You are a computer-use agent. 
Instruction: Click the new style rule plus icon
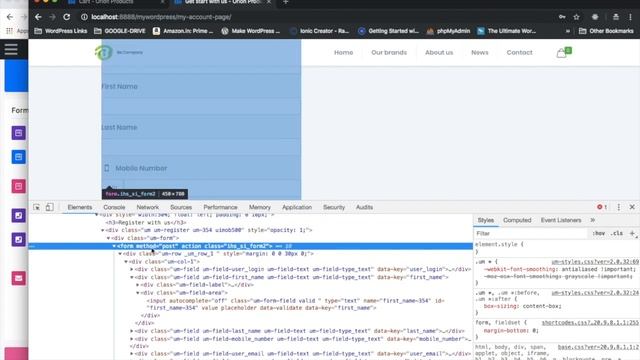(632, 233)
